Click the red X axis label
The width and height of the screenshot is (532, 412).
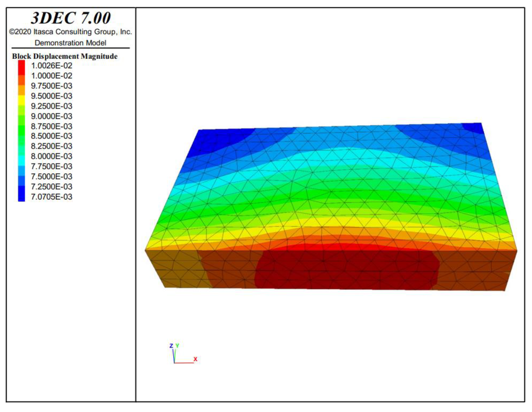point(195,359)
